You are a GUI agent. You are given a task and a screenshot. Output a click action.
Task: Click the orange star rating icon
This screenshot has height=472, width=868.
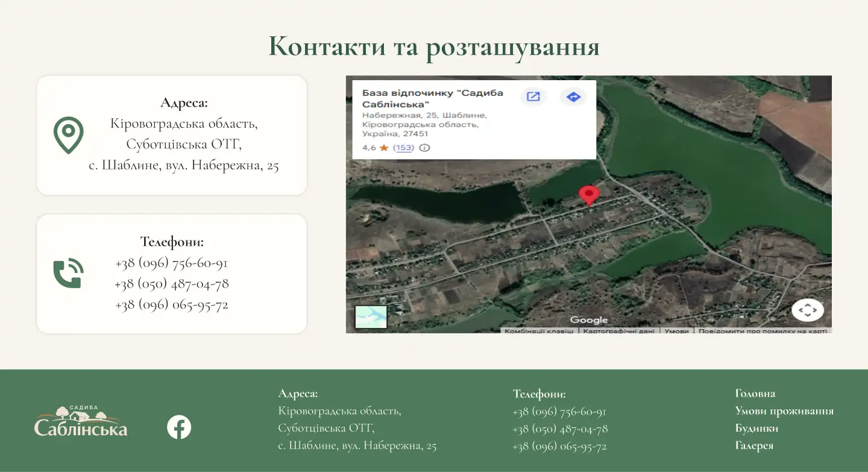pos(384,147)
